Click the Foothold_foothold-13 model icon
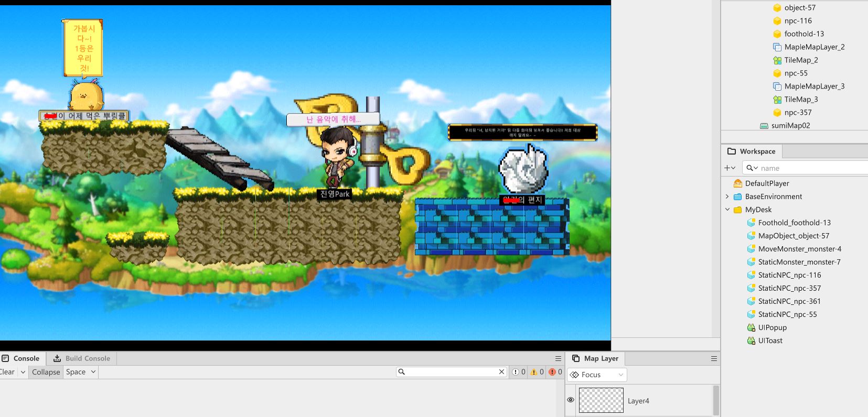Viewport: 868px width, 417px height. (751, 223)
